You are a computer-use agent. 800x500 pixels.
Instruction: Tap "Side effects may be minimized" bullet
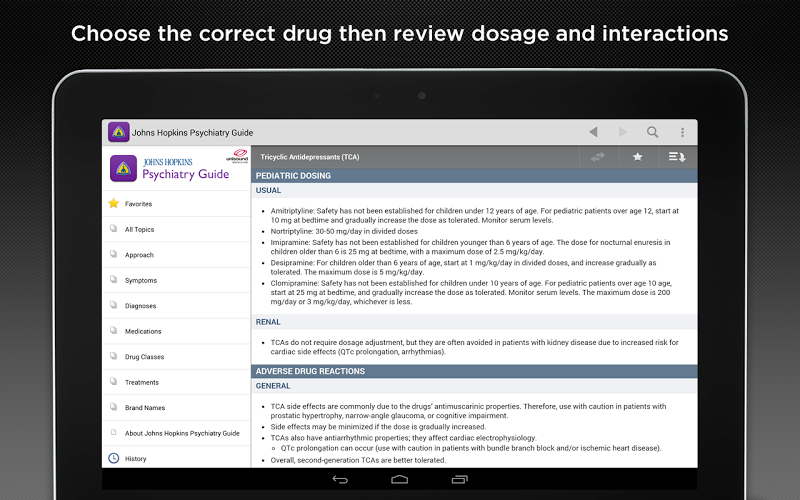pyautogui.click(x=378, y=427)
